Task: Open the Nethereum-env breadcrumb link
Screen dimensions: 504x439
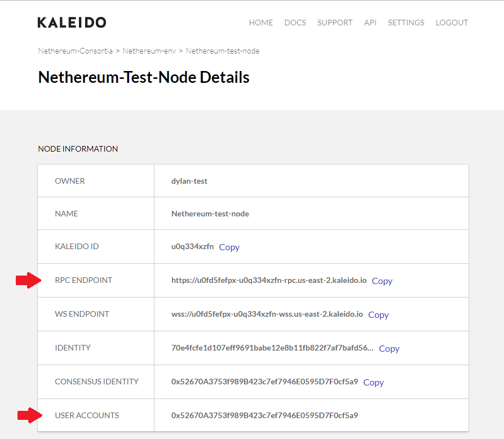Action: (149, 51)
